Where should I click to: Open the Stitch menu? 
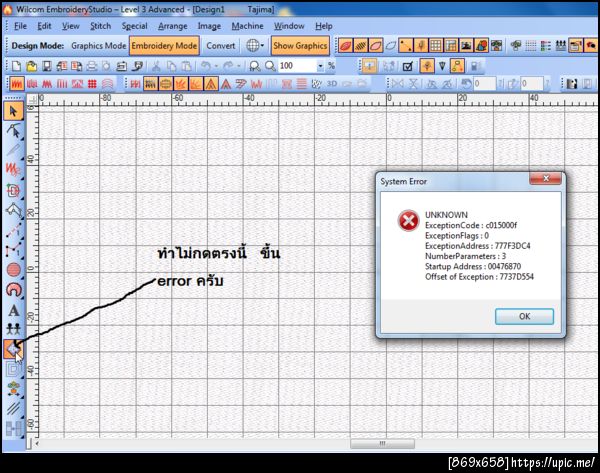coord(100,26)
